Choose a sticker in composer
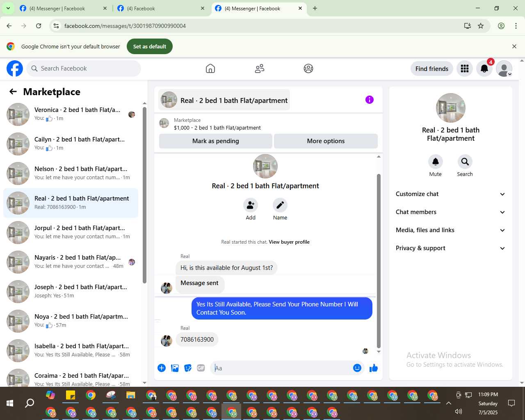 pyautogui.click(x=188, y=368)
